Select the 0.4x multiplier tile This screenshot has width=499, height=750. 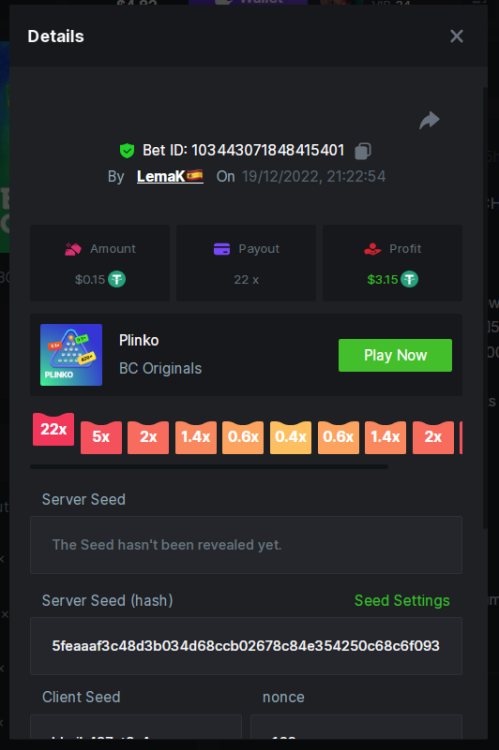point(290,437)
